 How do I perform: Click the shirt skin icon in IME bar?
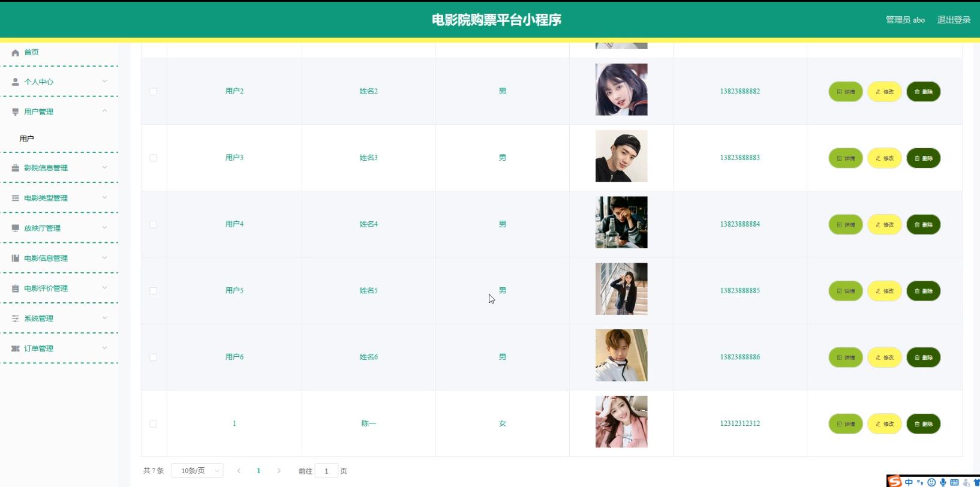pos(976,482)
